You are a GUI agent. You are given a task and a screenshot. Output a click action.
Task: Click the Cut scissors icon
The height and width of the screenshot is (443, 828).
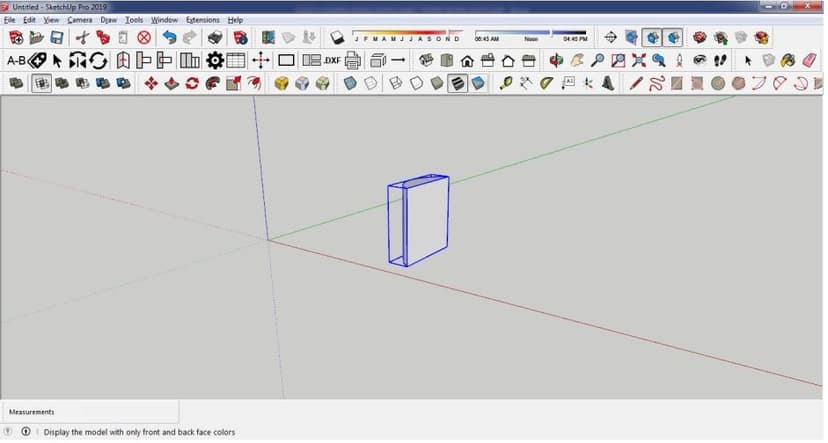pyautogui.click(x=82, y=37)
